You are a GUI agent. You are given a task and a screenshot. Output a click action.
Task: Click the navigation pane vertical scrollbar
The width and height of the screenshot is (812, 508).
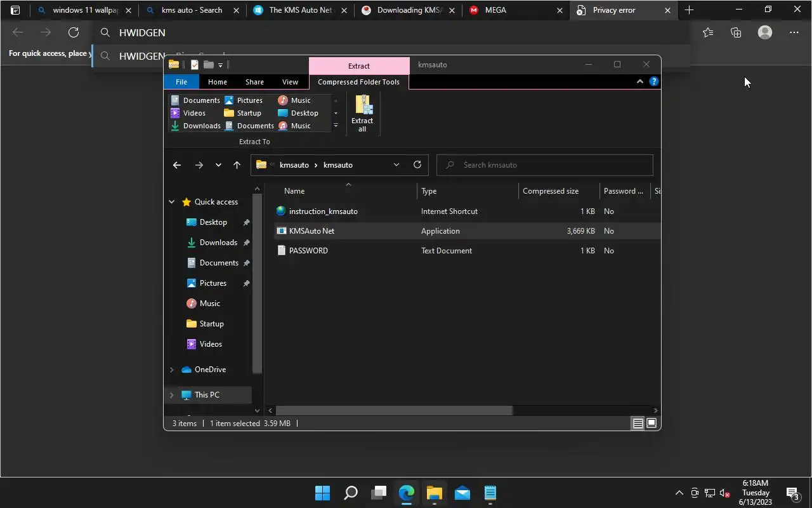(257, 283)
